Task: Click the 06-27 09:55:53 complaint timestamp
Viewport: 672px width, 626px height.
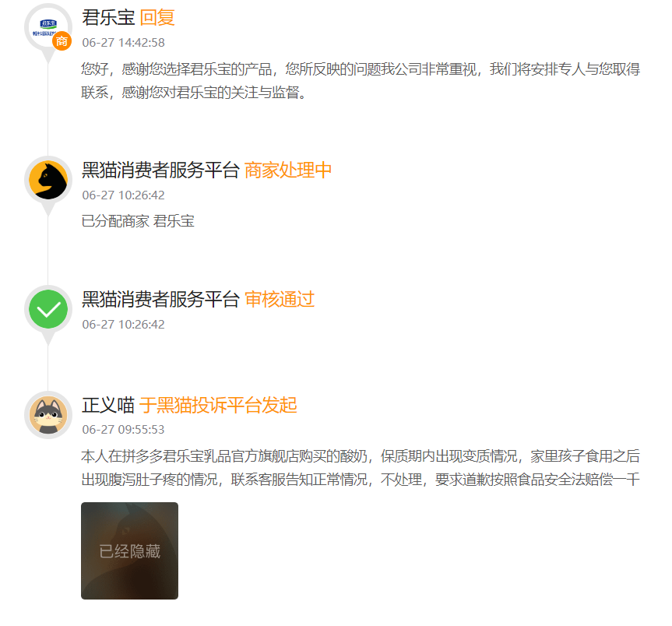Action: coord(124,429)
